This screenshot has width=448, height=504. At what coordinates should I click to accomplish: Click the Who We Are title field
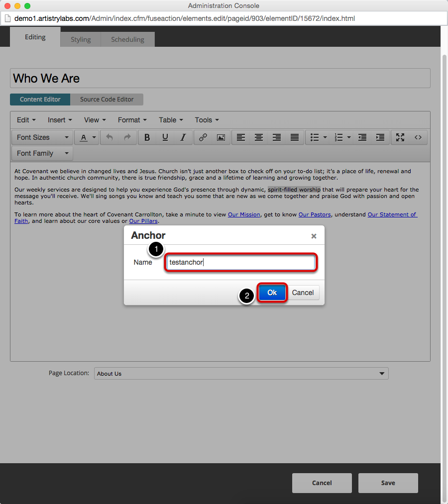(220, 78)
